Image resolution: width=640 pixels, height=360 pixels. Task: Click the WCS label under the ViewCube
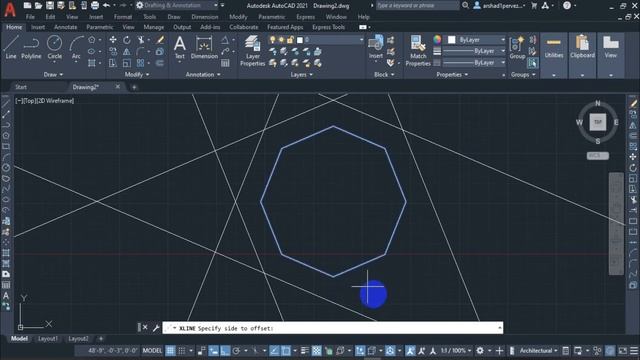598,156
